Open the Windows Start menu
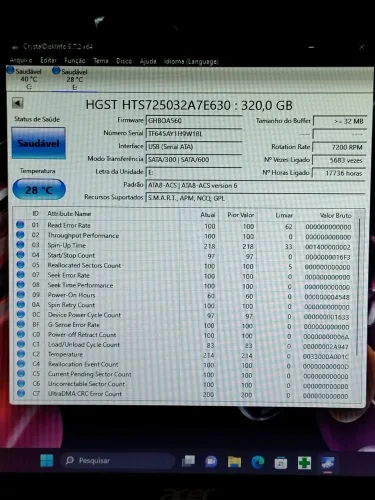The image size is (375, 500). pyautogui.click(x=47, y=461)
